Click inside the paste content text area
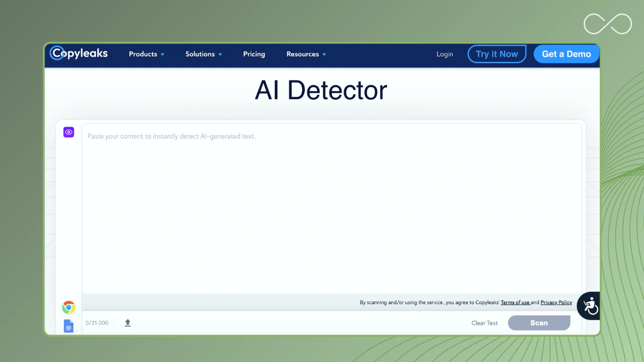This screenshot has width=644, height=362. 332,209
